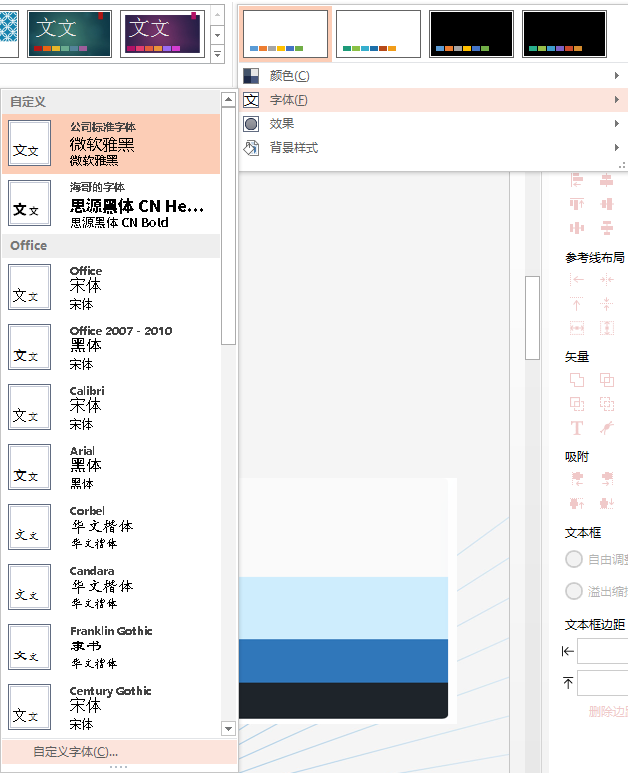Select the second white variant thumbnail
Image resolution: width=628 pixels, height=773 pixels.
point(379,34)
